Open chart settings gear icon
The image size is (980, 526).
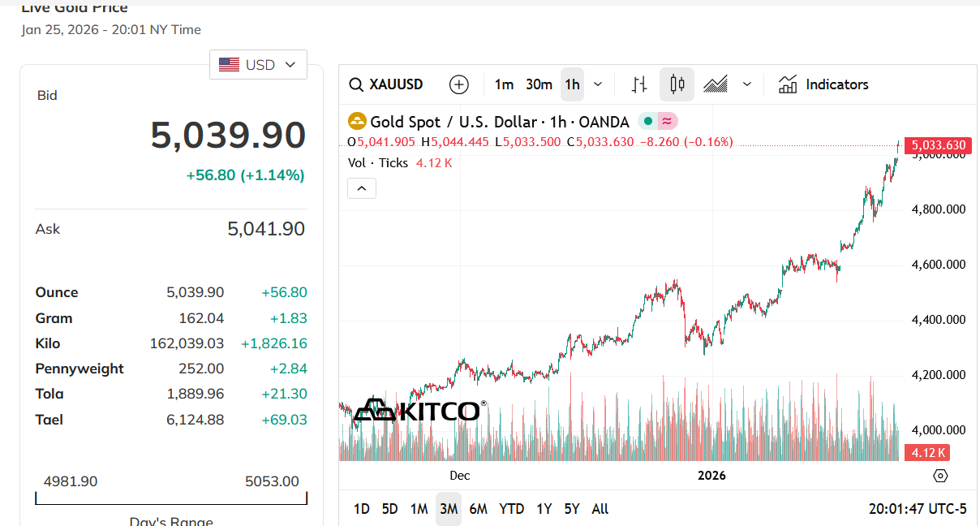pyautogui.click(x=941, y=476)
